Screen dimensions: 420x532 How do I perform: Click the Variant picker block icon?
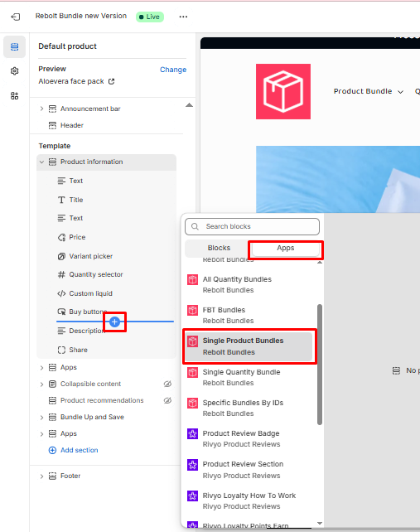pos(61,256)
